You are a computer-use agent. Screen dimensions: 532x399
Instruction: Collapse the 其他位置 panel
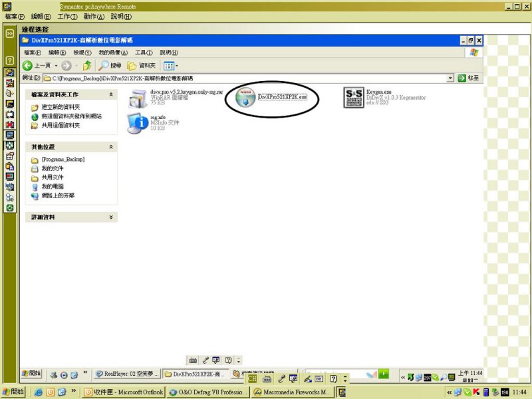point(111,147)
